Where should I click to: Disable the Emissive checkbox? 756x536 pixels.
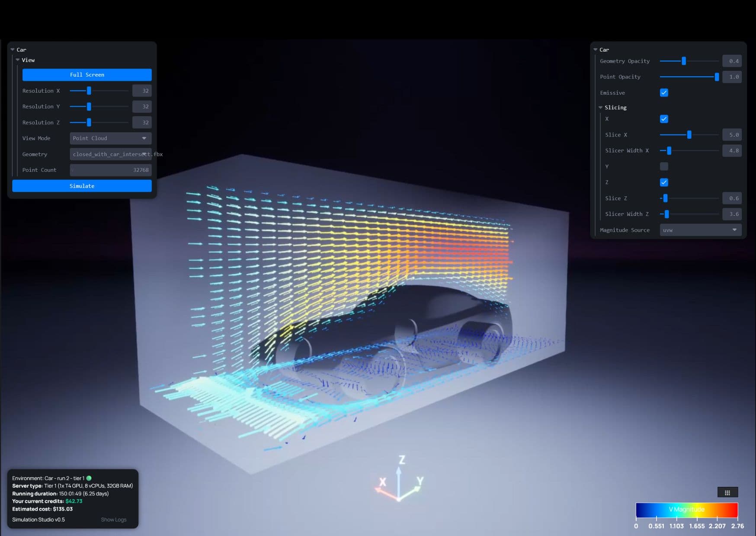pos(664,93)
